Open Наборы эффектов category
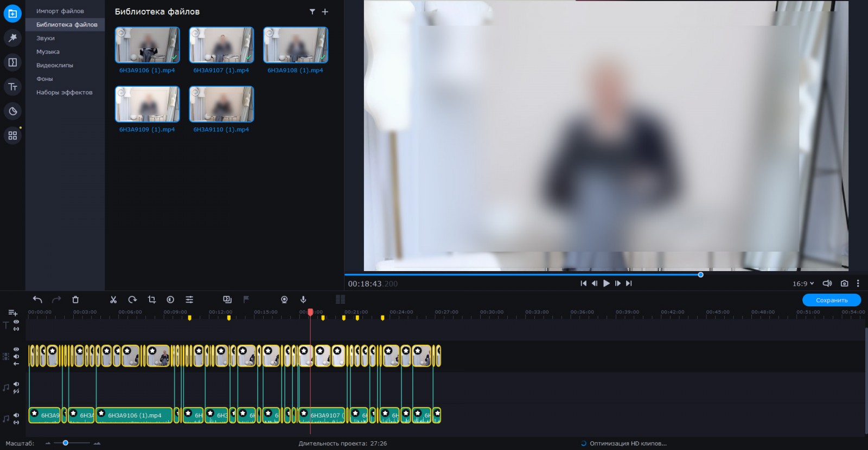This screenshot has width=868, height=450. pos(65,92)
